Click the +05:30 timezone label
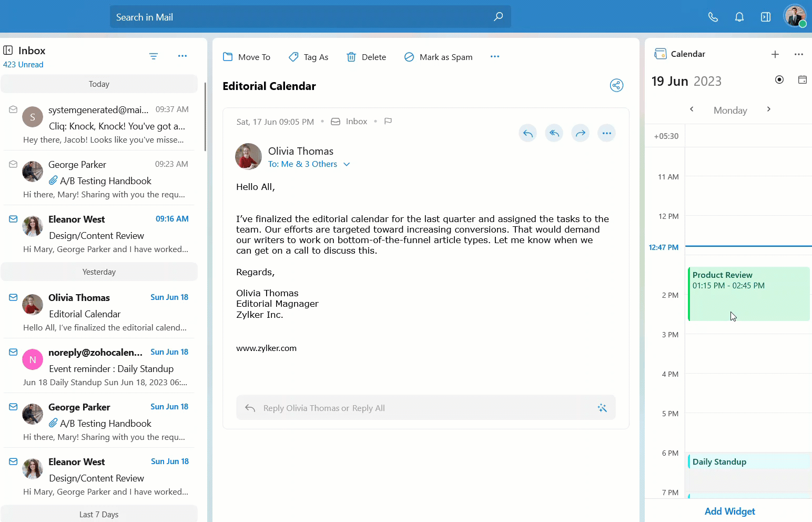Image resolution: width=812 pixels, height=522 pixels. coord(666,136)
